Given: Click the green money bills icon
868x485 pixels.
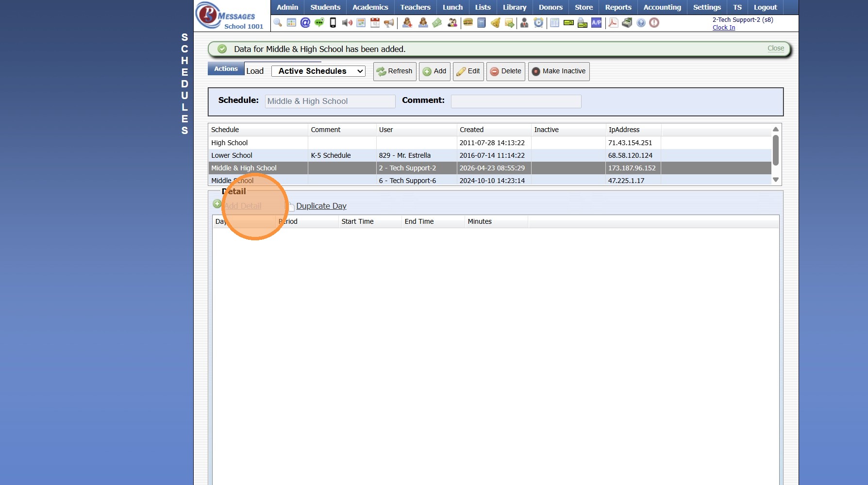Looking at the screenshot, I should [437, 23].
